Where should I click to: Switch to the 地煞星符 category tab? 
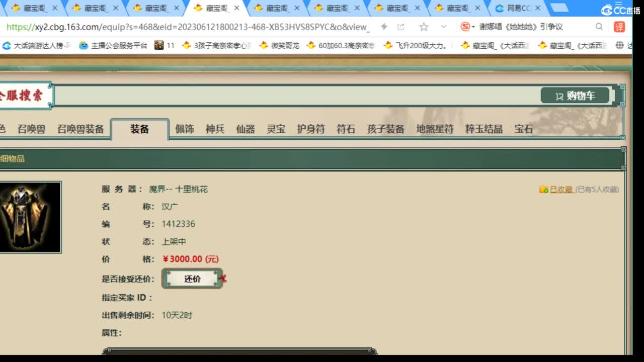[435, 129]
